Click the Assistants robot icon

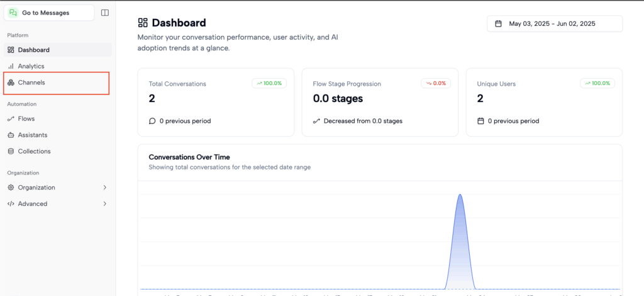point(11,135)
